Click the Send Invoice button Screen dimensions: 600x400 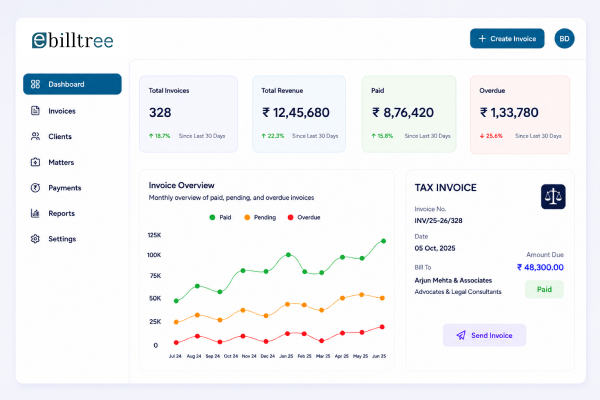(484, 335)
